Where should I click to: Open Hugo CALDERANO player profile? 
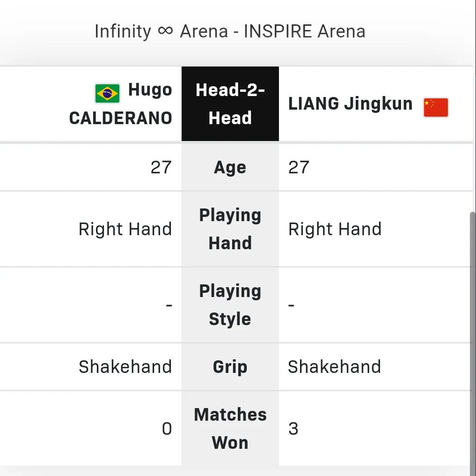[120, 104]
